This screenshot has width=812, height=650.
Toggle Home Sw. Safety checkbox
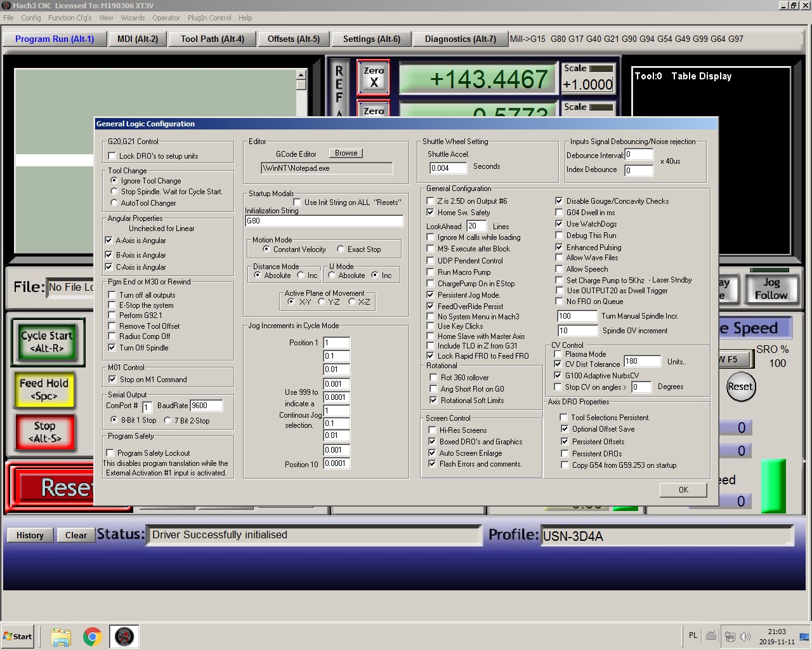pos(431,213)
